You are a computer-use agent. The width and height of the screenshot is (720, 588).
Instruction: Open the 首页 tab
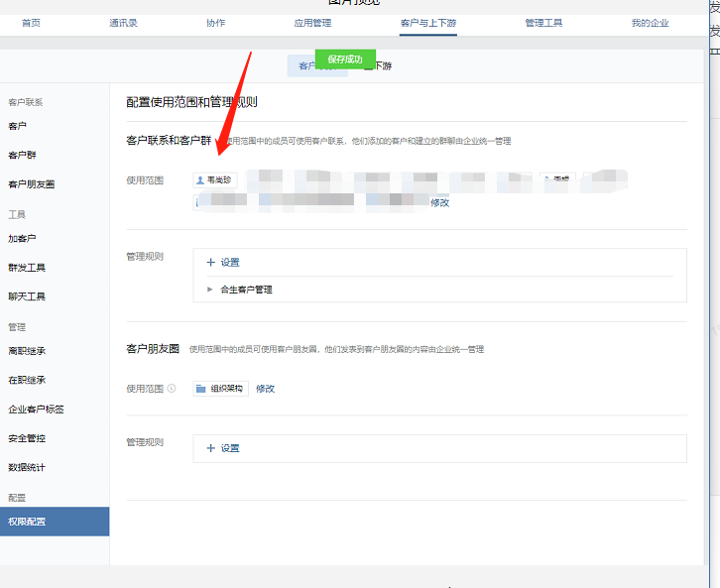pyautogui.click(x=31, y=23)
